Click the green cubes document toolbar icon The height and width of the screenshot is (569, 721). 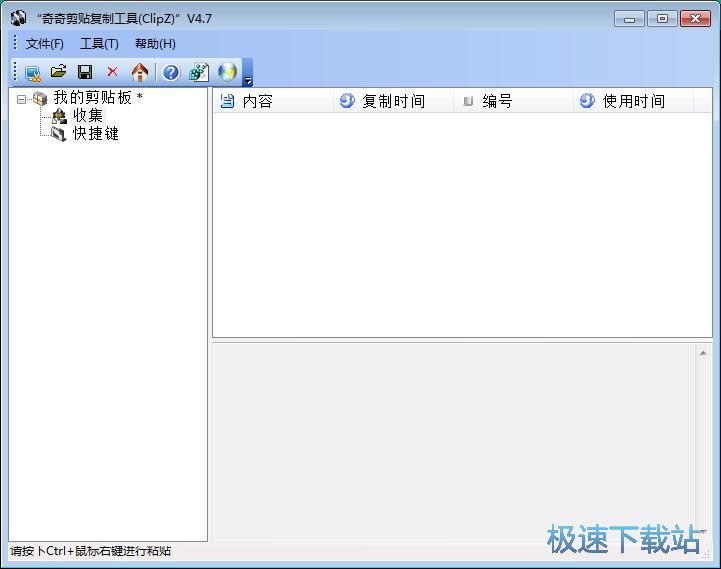point(199,72)
